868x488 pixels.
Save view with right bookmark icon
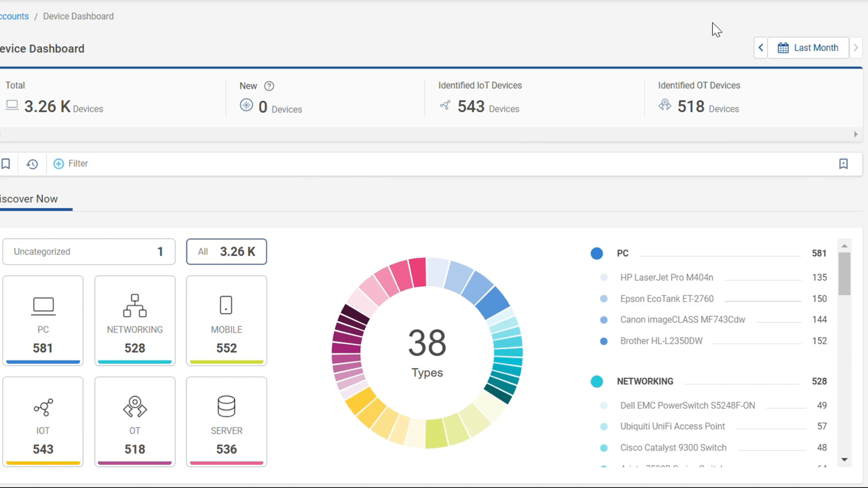[843, 164]
